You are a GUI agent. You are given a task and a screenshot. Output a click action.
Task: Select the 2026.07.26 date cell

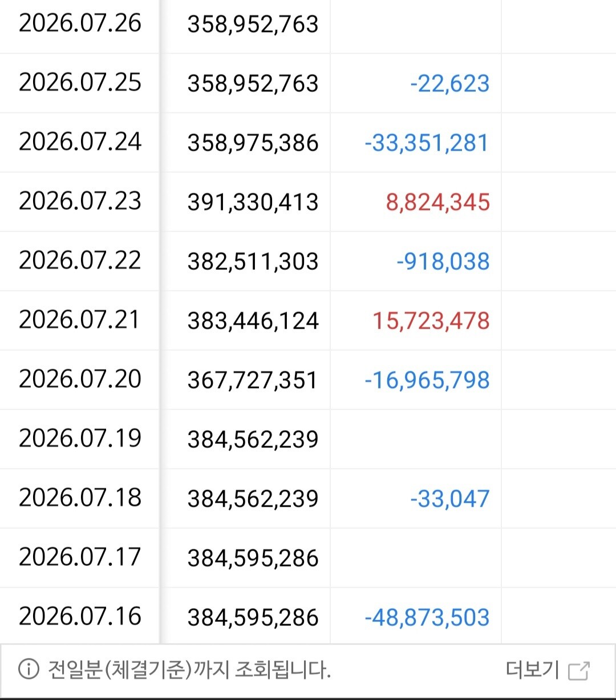[x=80, y=23]
